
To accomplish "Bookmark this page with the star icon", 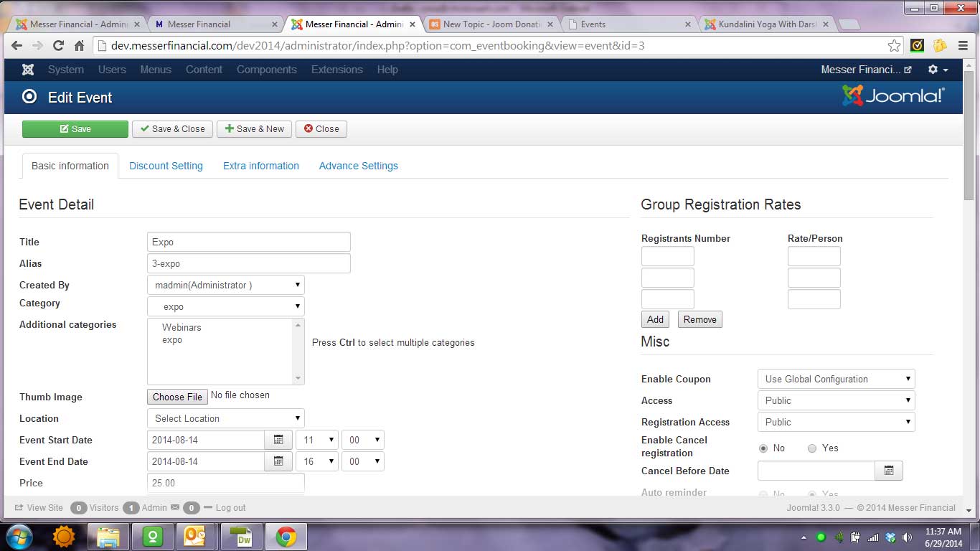I will click(x=894, y=46).
